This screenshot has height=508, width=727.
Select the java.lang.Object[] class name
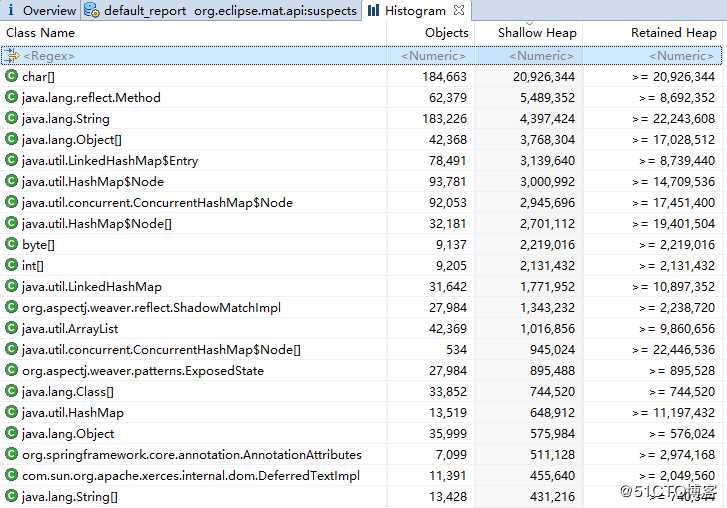pyautogui.click(x=72, y=140)
